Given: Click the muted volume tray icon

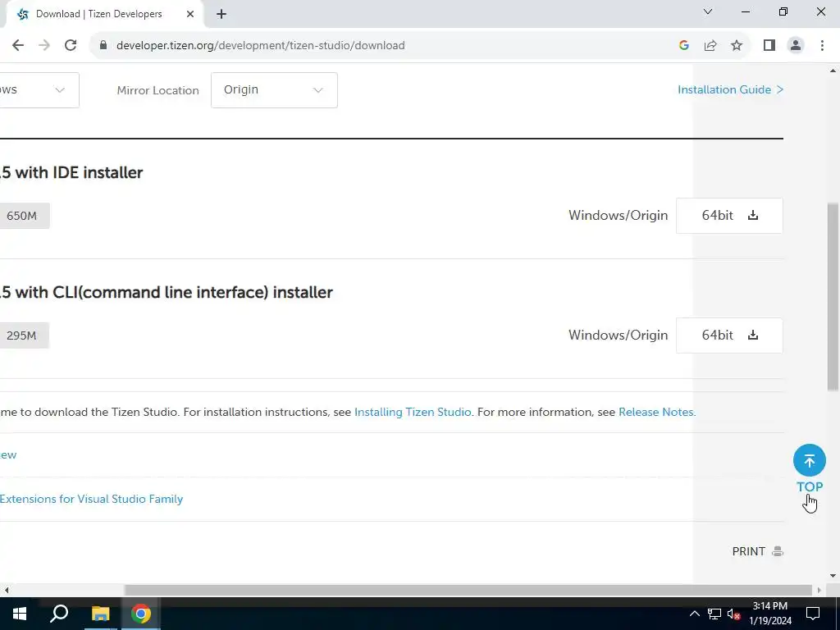Looking at the screenshot, I should tap(734, 614).
